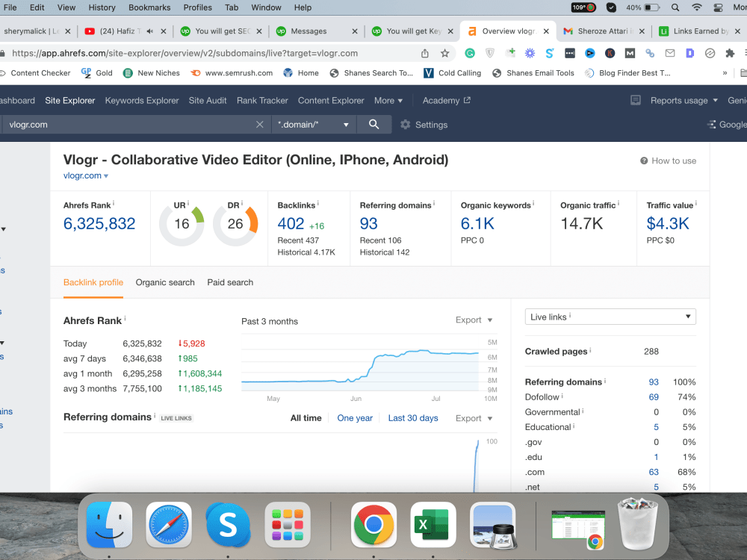The width and height of the screenshot is (747, 560).
Task: Select the Backlink profile tab
Action: 93,282
